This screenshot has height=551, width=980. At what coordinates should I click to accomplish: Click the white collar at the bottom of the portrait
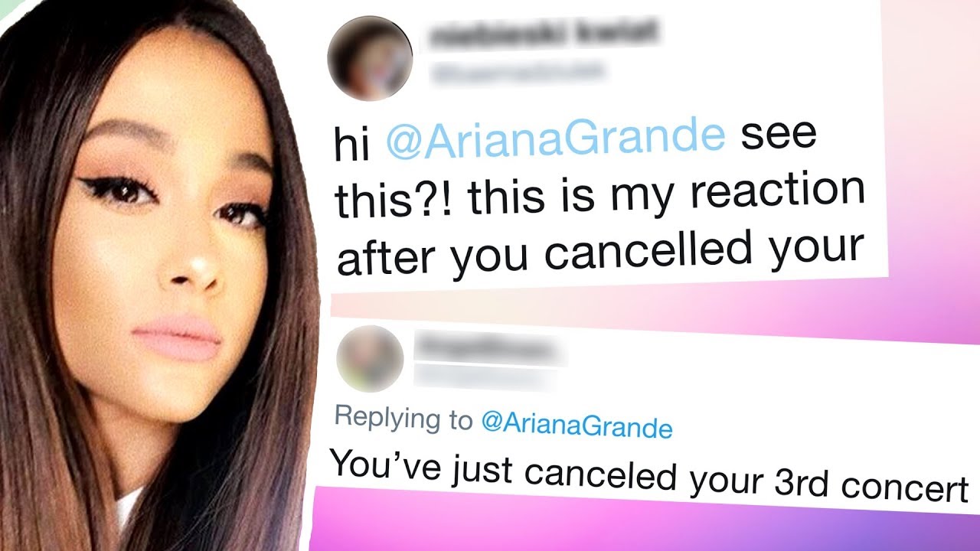[x=130, y=508]
